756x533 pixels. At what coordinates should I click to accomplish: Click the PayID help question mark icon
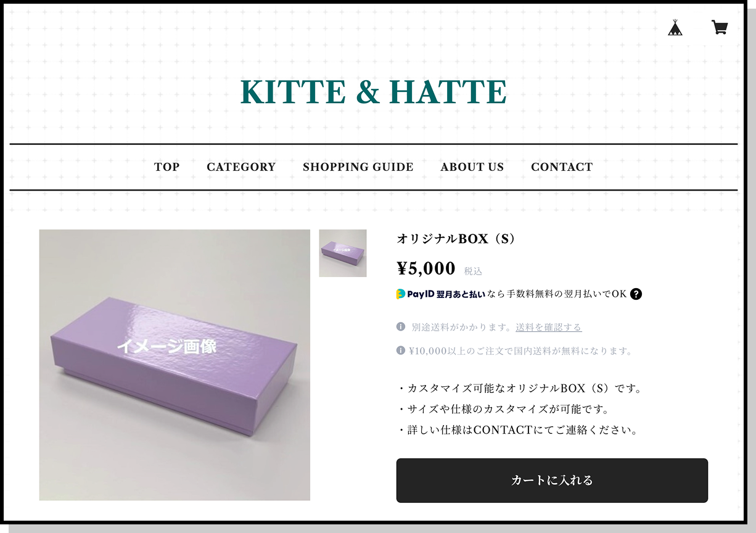point(636,294)
